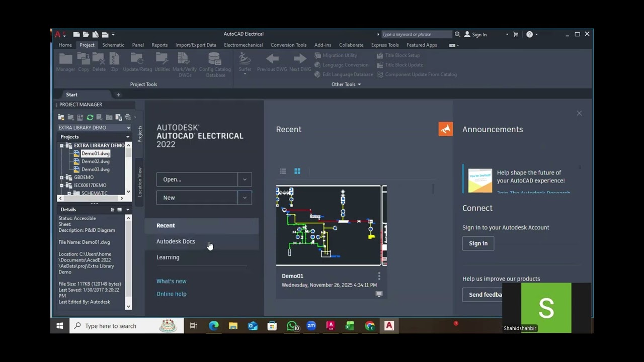Open the Import/Export Data ribbon tab
The height and width of the screenshot is (362, 644).
pyautogui.click(x=196, y=45)
